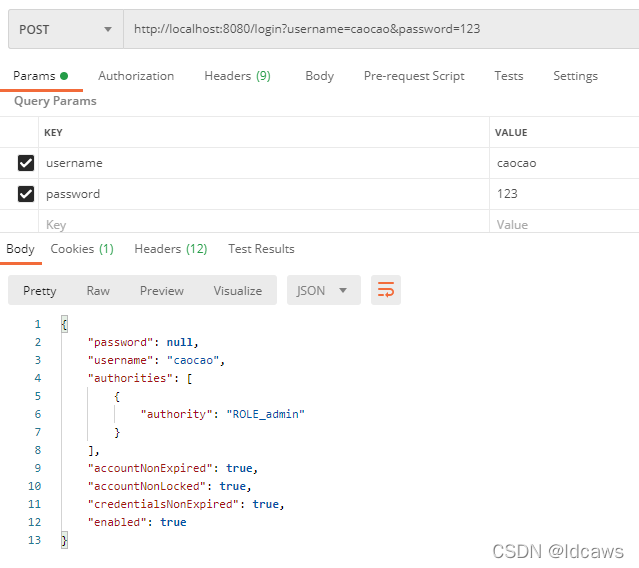Open the Settings tab
639x568 pixels.
[575, 76]
